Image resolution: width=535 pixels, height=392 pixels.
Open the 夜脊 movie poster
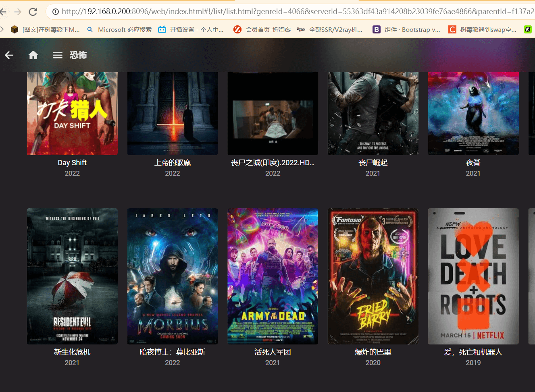pyautogui.click(x=473, y=114)
